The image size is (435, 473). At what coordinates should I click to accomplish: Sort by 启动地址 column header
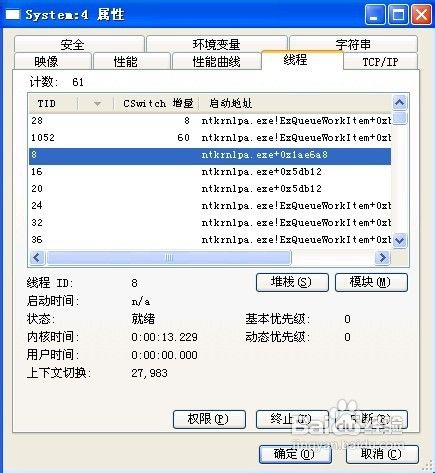click(x=295, y=104)
